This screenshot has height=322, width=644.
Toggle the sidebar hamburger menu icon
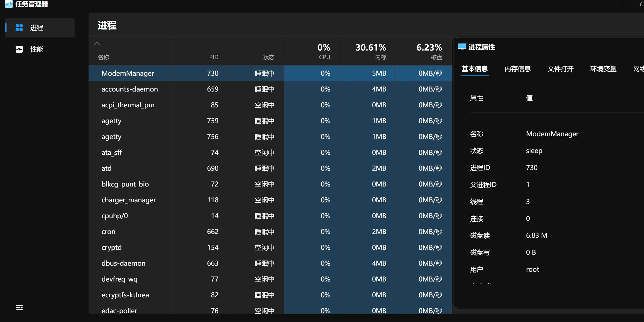[20, 308]
